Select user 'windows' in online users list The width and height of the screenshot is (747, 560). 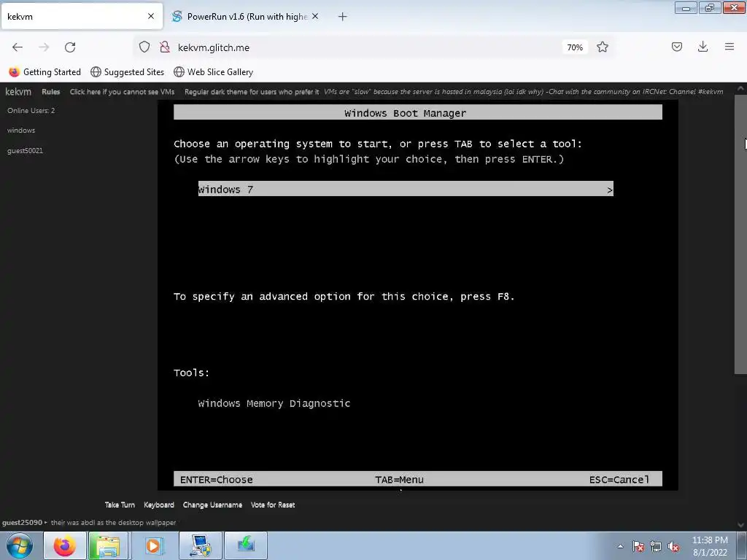coord(21,130)
